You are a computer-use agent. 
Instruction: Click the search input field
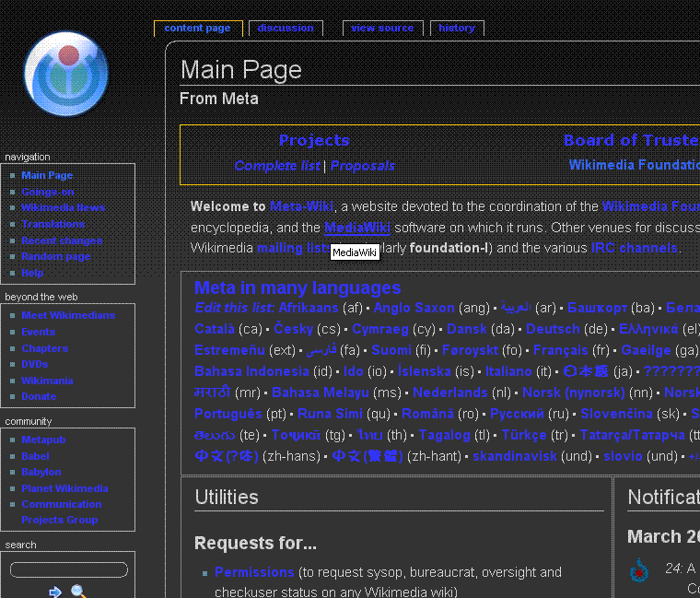[69, 569]
